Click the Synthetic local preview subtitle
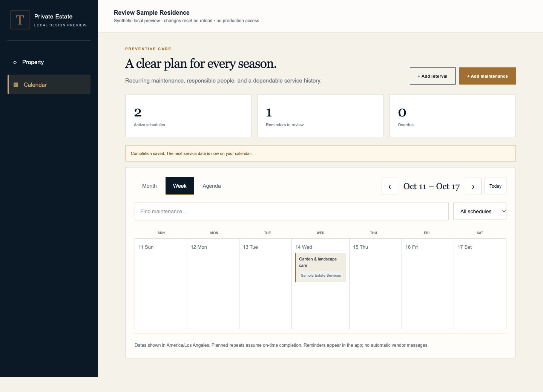 [186, 21]
